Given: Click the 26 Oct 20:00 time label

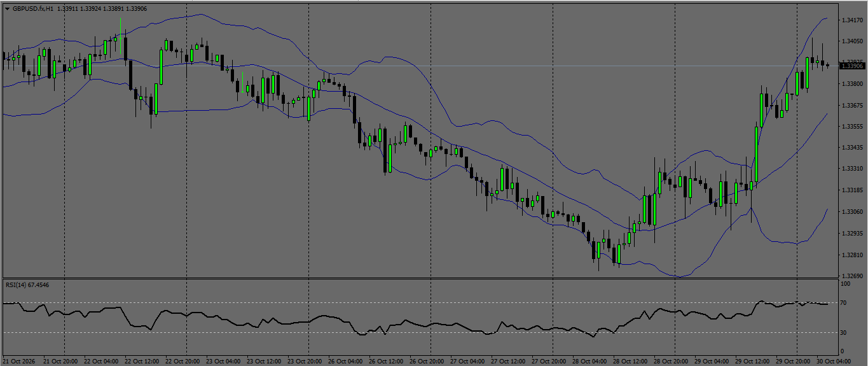Looking at the screenshot, I should pos(426,361).
